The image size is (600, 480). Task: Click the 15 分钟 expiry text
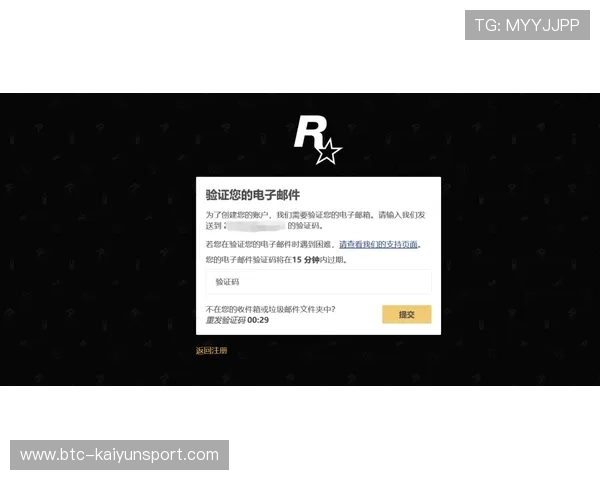pos(306,260)
